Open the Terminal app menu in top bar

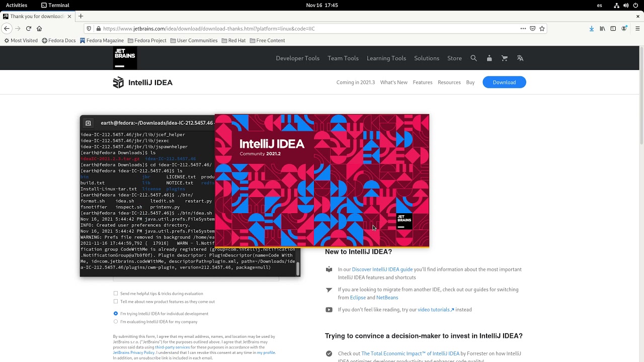pyautogui.click(x=55, y=5)
